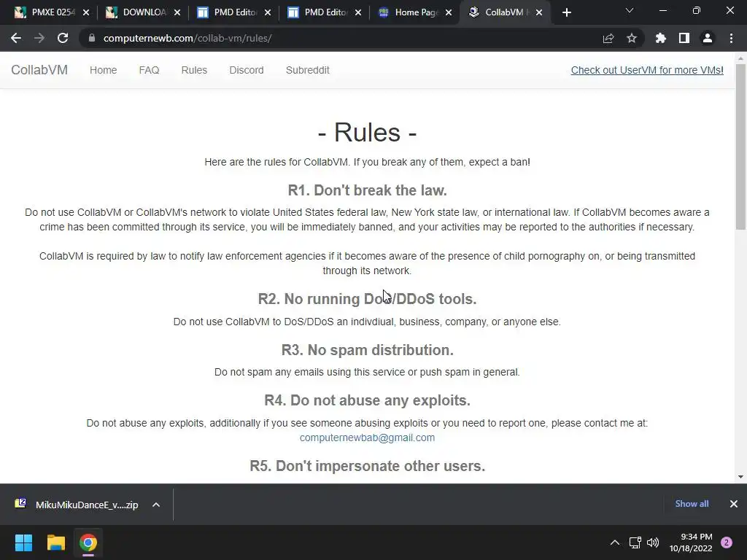747x560 pixels.
Task: Open the network status tray icon
Action: pos(635,542)
